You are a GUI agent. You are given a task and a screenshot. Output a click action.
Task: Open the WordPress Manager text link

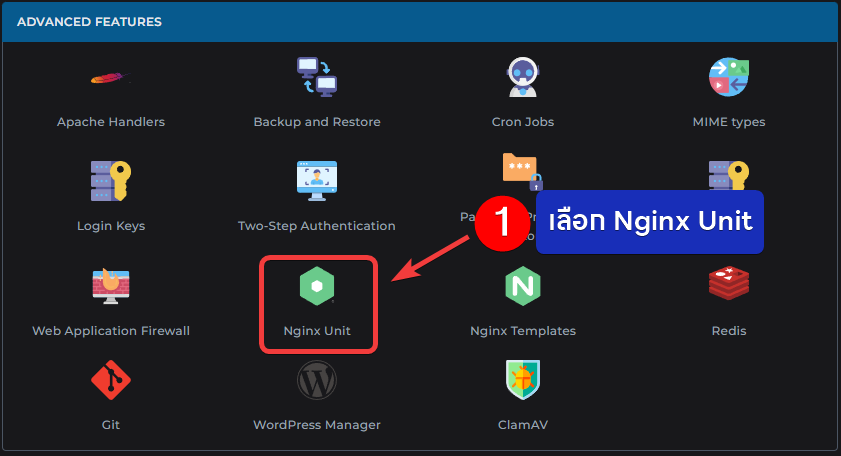317,424
